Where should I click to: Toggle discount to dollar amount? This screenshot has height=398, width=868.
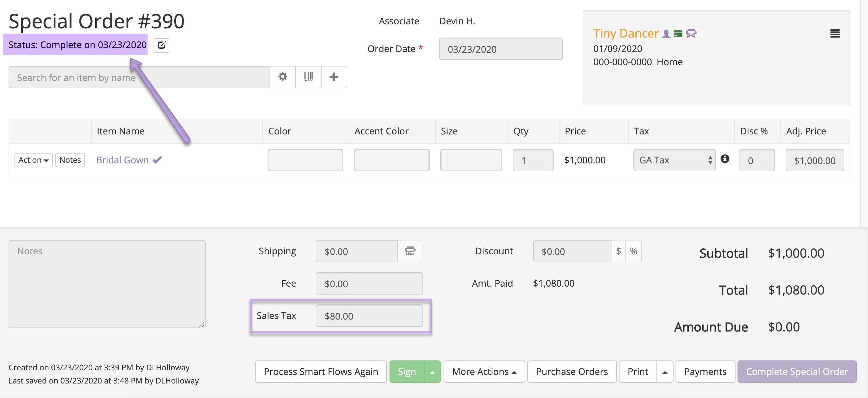pos(618,251)
